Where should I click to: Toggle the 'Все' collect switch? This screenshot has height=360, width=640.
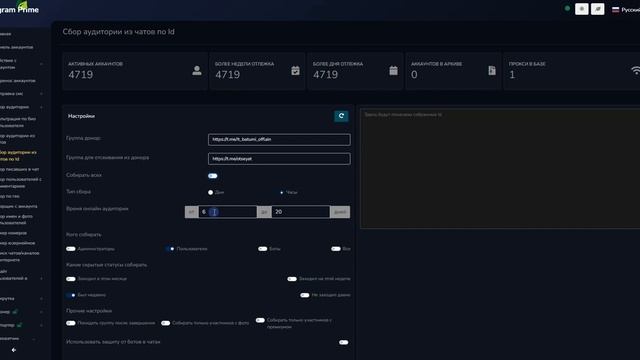336,249
